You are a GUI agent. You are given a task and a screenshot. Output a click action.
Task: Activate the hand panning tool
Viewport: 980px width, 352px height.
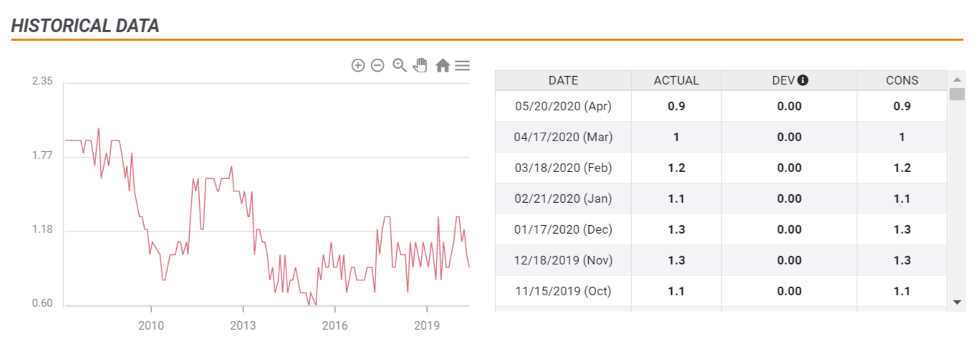pos(421,66)
